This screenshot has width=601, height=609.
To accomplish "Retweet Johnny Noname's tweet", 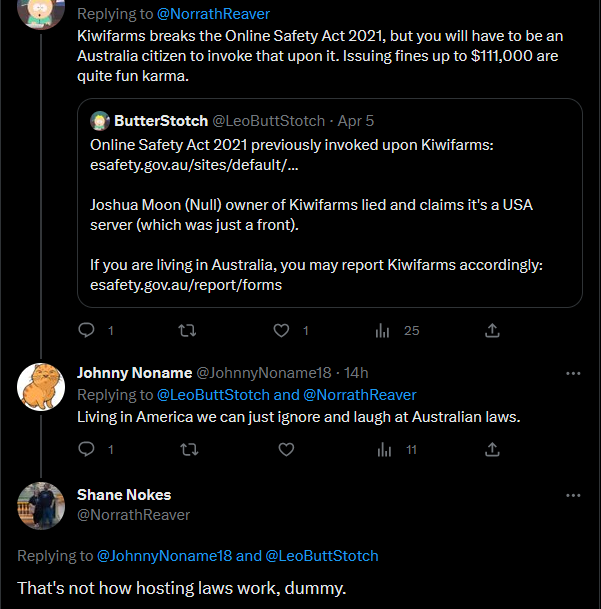I will pos(186,450).
